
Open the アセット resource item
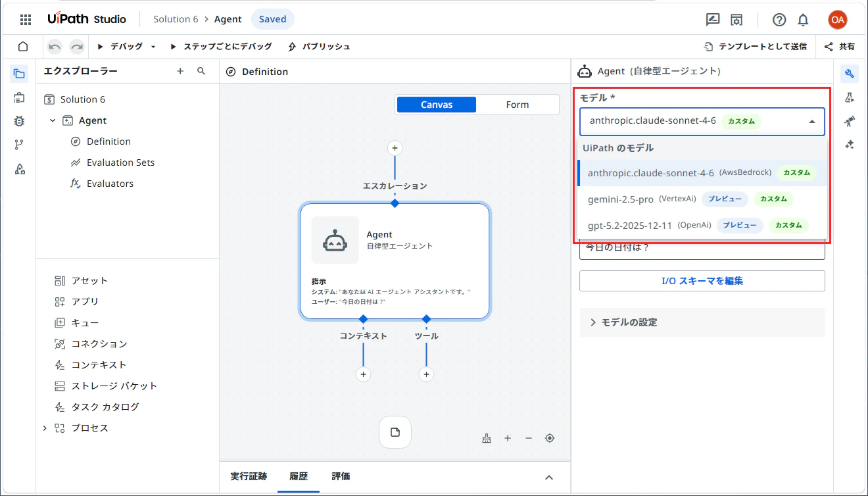click(x=89, y=281)
